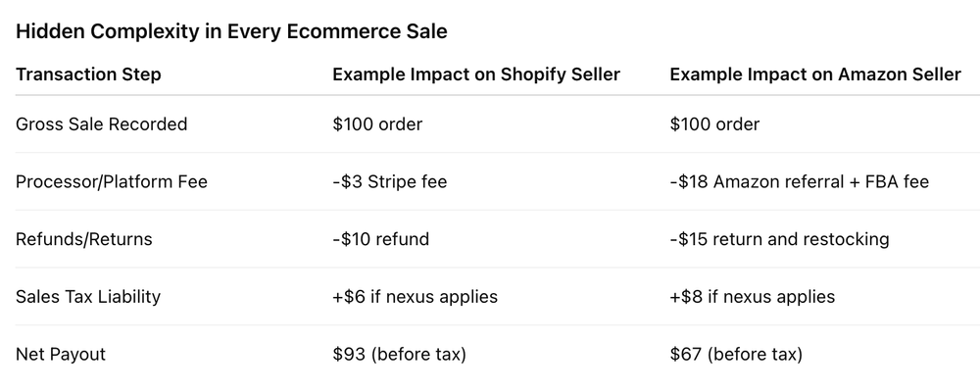Select the 'Sales Tax Liability' row label
Screen dimensions: 980x392
click(x=88, y=296)
